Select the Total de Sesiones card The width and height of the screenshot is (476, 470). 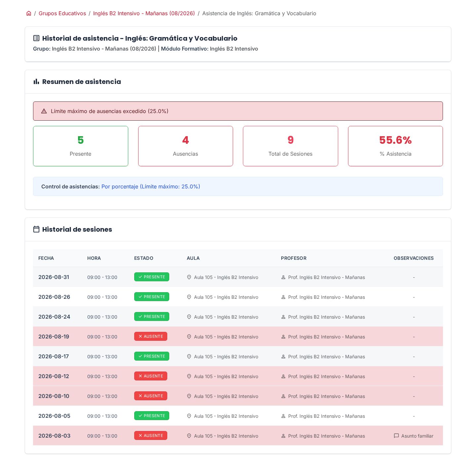coord(291,146)
